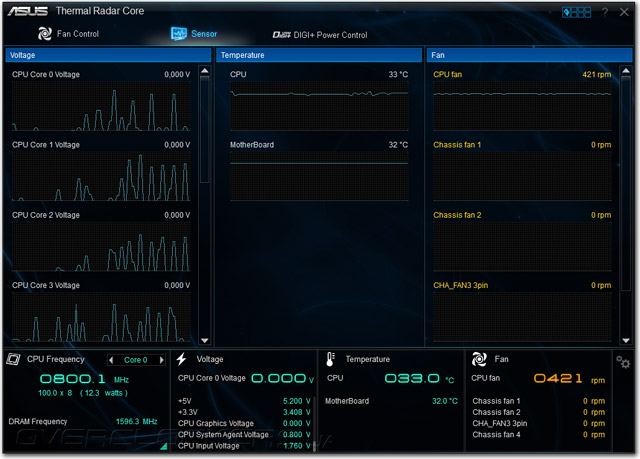The image size is (640, 459).
Task: Click the Fan Control fan icon
Action: click(x=44, y=34)
